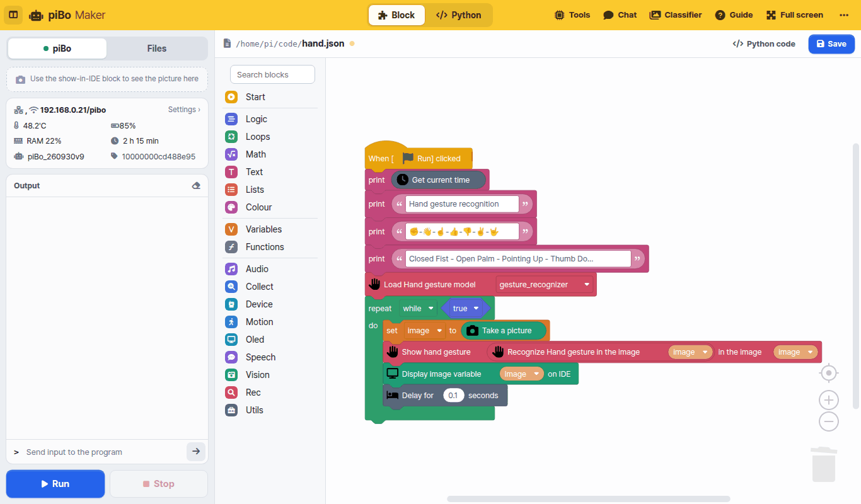Toggle the sidebar panel icon
Image resolution: width=861 pixels, height=504 pixels.
point(13,14)
